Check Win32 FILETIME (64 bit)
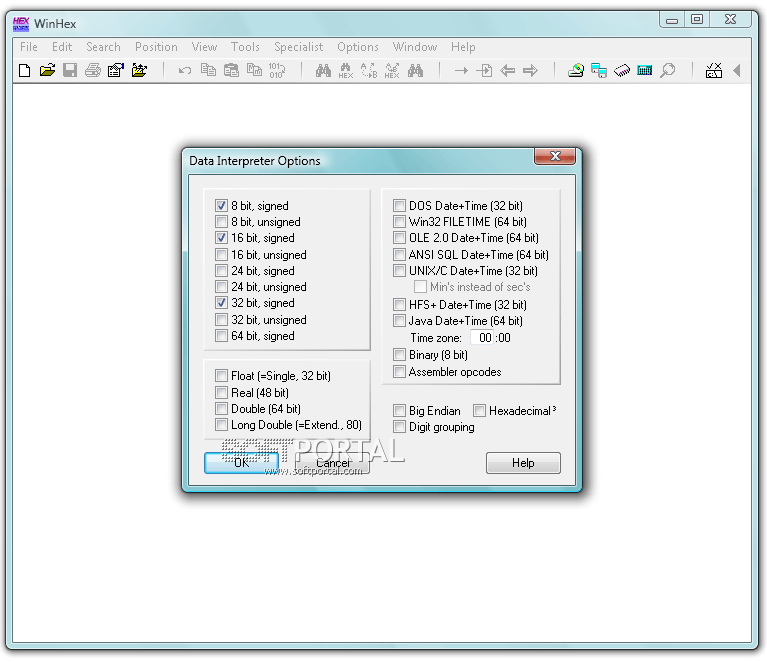This screenshot has width=767, height=662. (399, 222)
